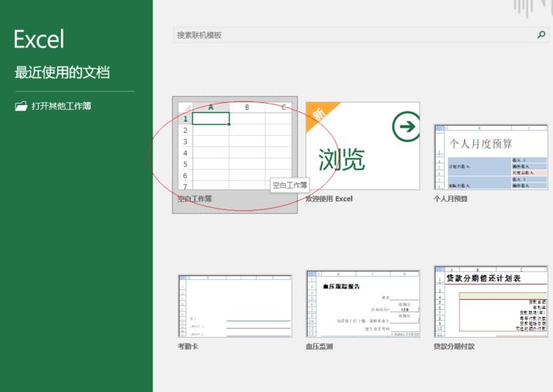The image size is (553, 392).
Task: Open the 欢迎使用 Excel tour thumbnail
Action: pos(363,146)
